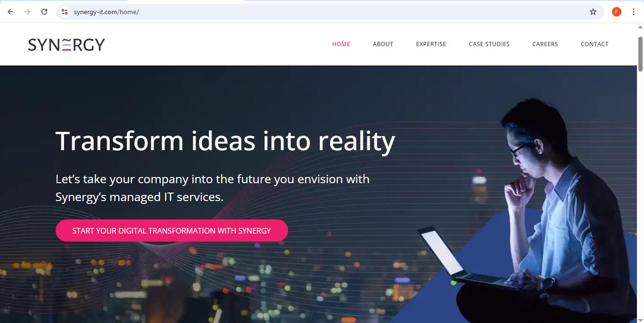Visit the CAREERS page
The width and height of the screenshot is (644, 323).
coord(545,44)
